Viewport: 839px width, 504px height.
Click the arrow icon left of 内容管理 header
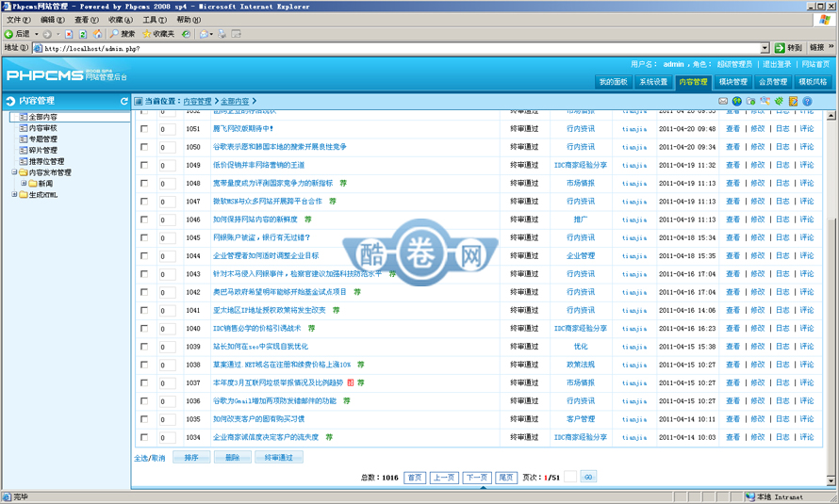coord(10,101)
